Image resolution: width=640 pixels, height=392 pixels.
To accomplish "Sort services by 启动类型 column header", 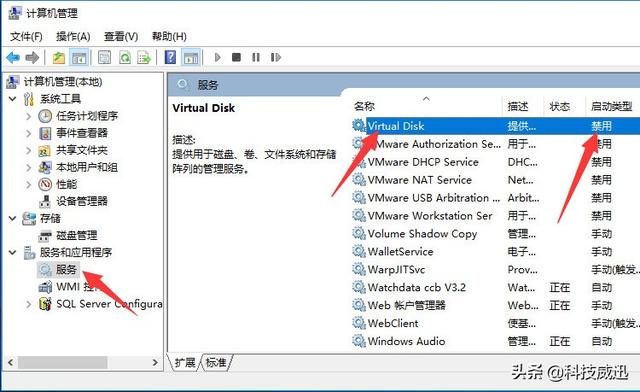I will (612, 106).
